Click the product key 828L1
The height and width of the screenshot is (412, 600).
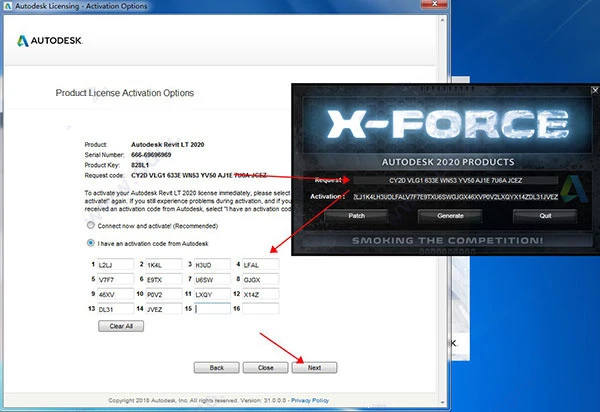coord(140,165)
